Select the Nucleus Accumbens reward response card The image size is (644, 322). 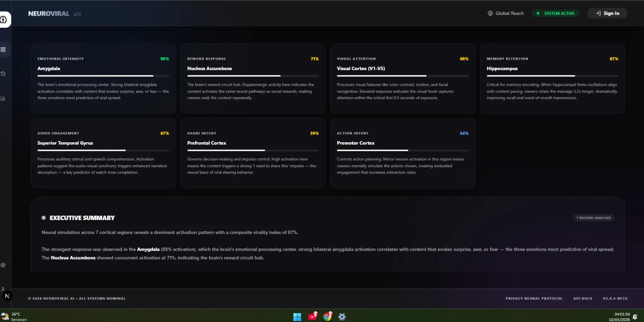253,79
